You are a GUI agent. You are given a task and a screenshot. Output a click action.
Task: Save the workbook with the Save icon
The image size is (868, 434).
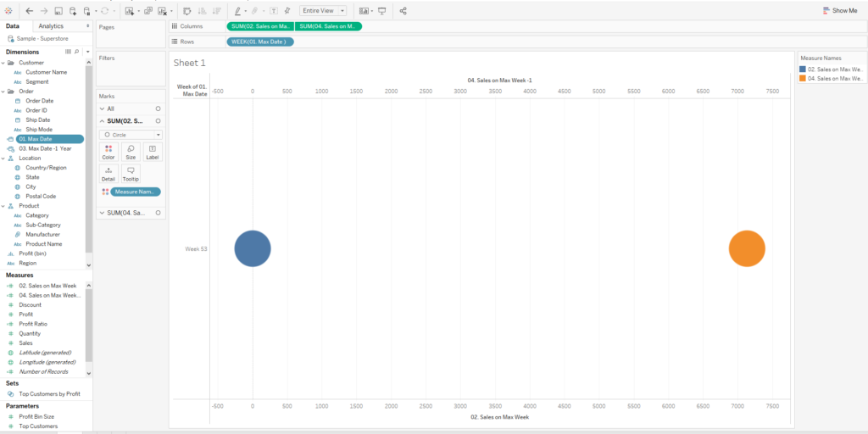tap(58, 10)
